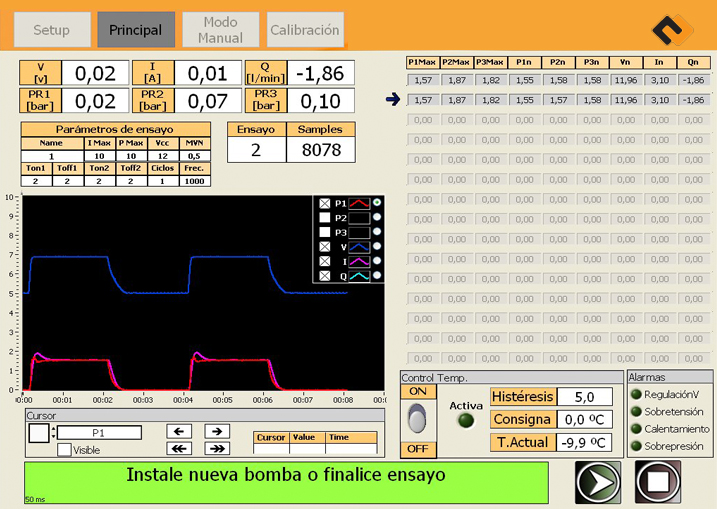Click the Frec. parameter value 1000
This screenshot has width=717, height=509.
point(194,181)
